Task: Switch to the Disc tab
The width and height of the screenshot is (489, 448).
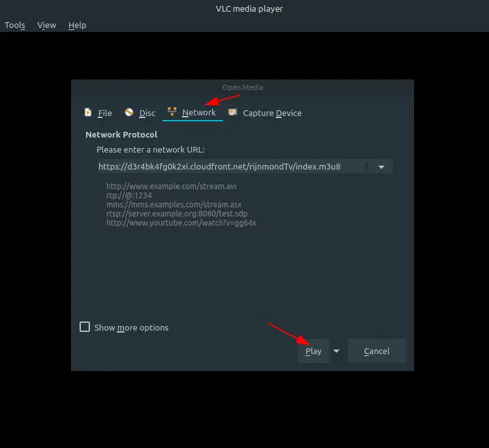Action: click(140, 113)
